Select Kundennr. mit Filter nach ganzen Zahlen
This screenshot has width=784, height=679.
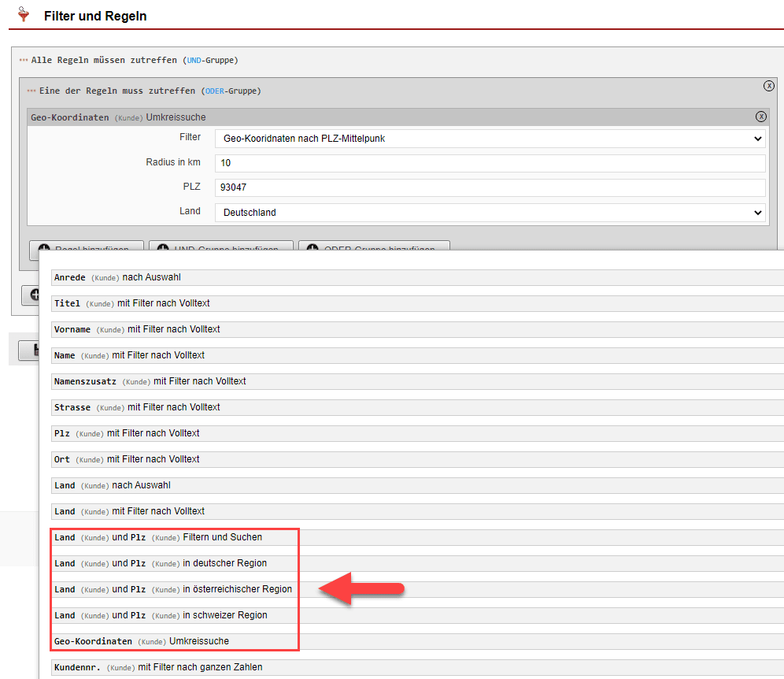pos(158,667)
